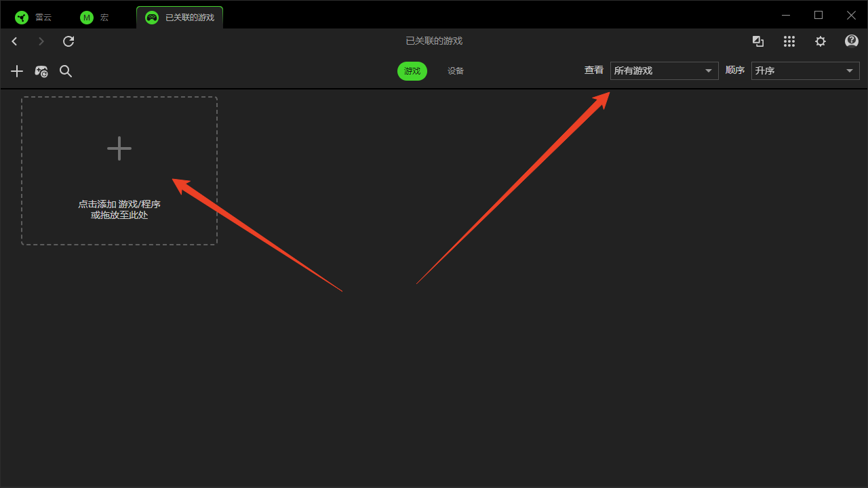The image size is (868, 488).
Task: Click the gamepad scan-for-games icon
Action: click(41, 71)
